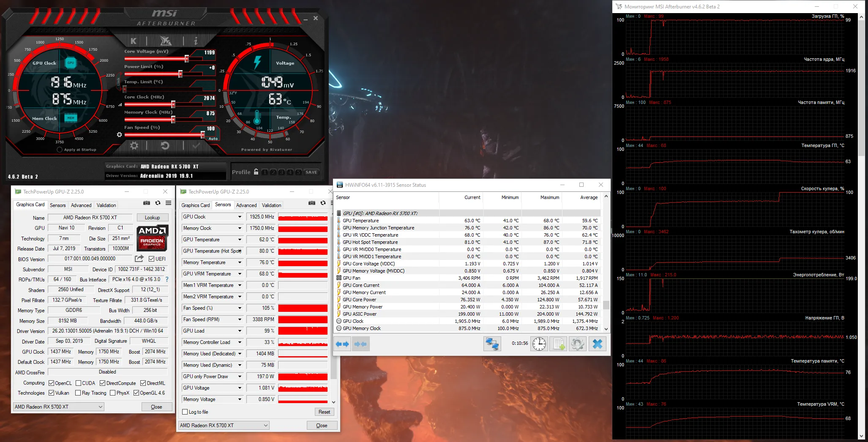The image size is (868, 442).
Task: Click the HWiNFO collapse arrows icon
Action: (360, 344)
